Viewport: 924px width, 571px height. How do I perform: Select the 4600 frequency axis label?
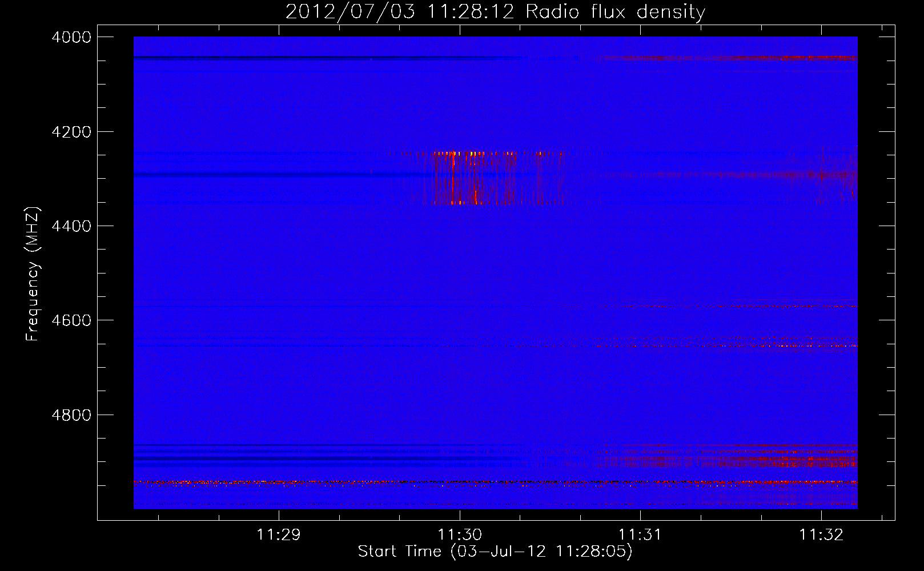point(71,320)
